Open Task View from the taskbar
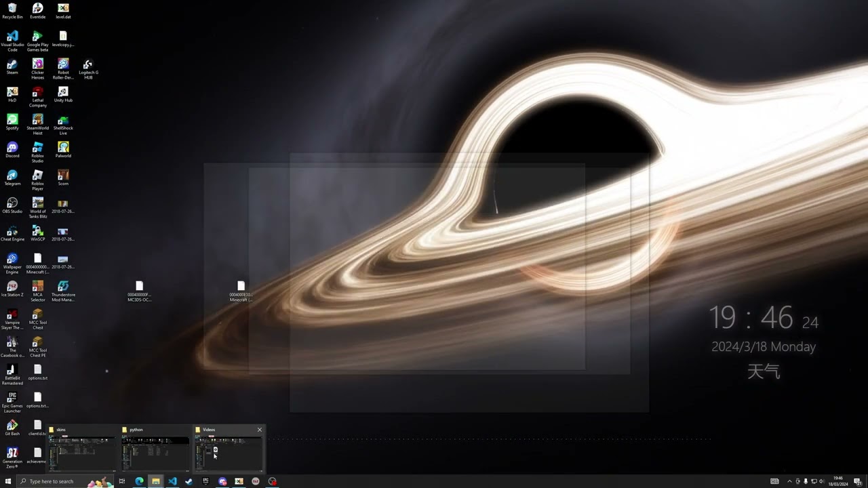 pyautogui.click(x=122, y=481)
